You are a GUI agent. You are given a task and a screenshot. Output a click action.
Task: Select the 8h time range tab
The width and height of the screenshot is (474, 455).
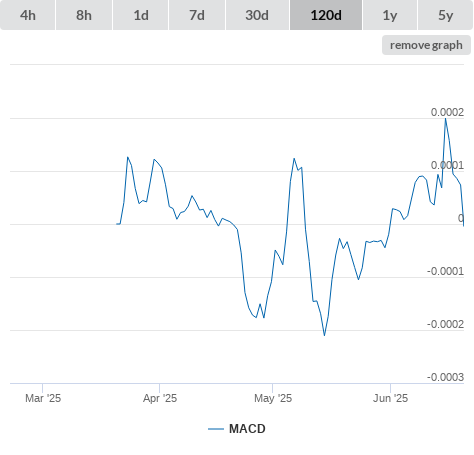click(x=84, y=15)
